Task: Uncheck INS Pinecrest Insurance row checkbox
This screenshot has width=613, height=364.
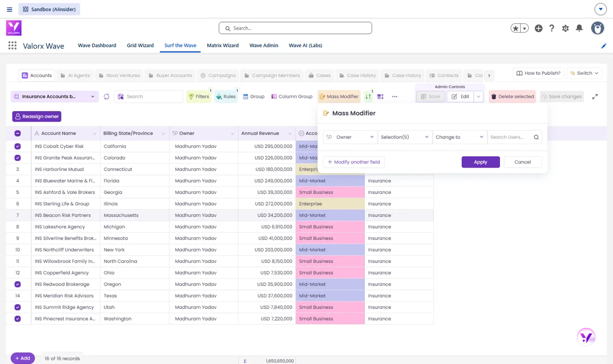Action: [x=18, y=318]
